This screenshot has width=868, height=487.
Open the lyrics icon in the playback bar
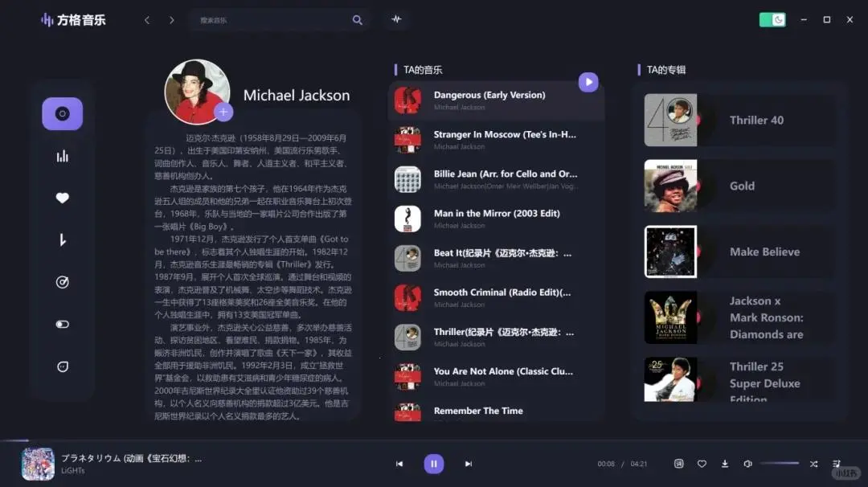tap(679, 464)
